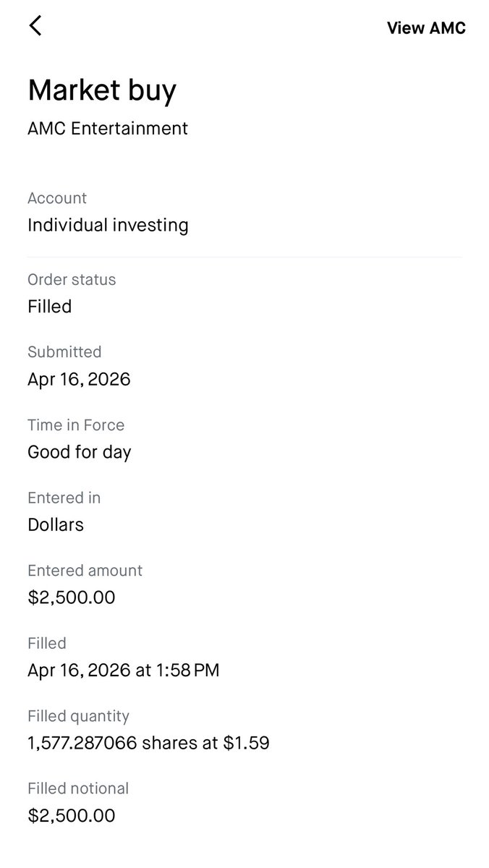The height and width of the screenshot is (868, 489).
Task: Click the Filled notional label
Action: 78,788
